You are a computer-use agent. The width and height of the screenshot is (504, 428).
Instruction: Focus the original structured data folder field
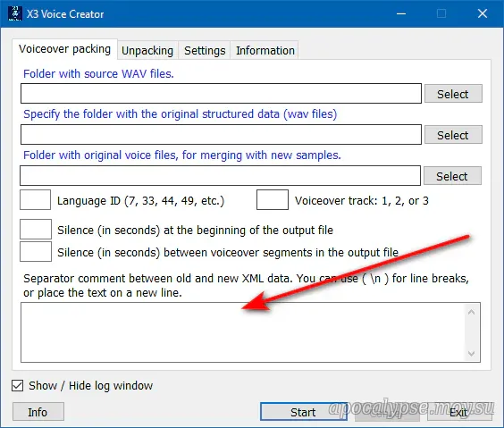click(221, 135)
